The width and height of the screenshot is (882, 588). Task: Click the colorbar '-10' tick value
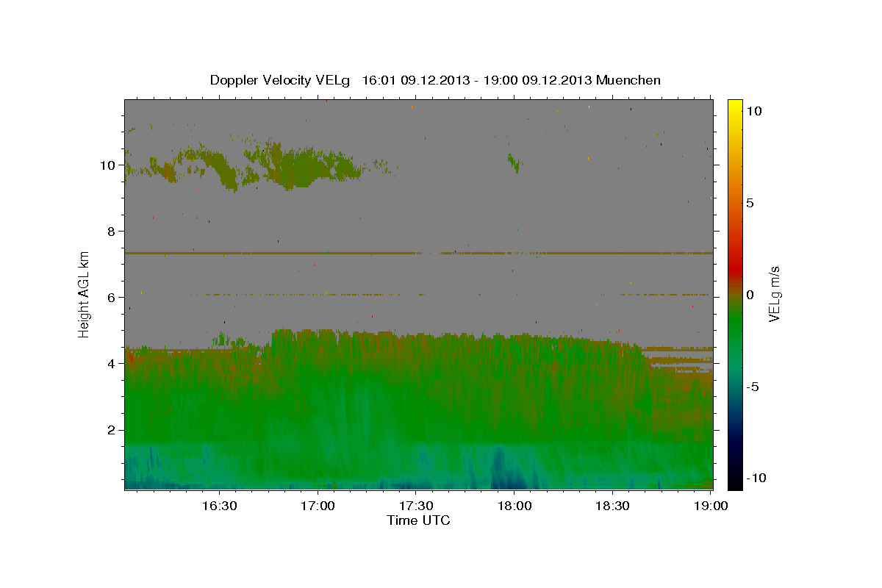(755, 478)
